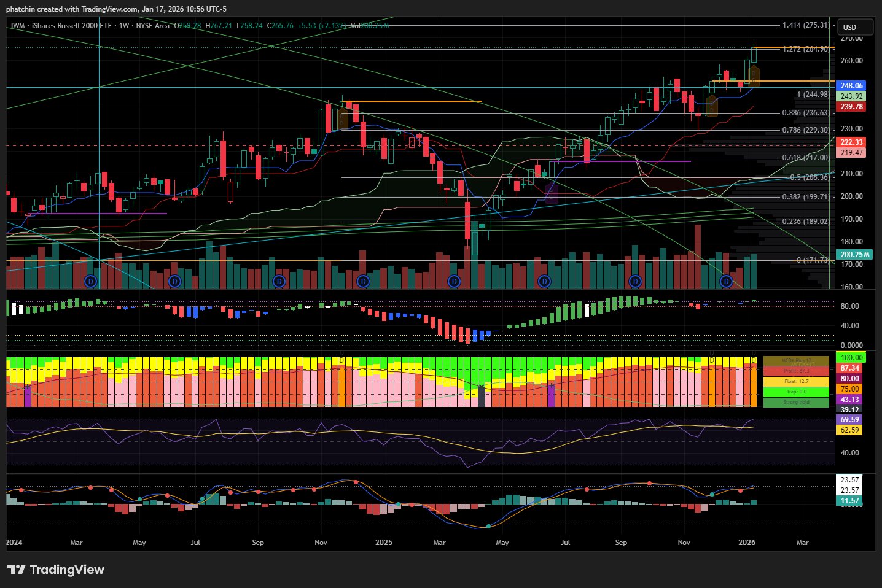Click the 0.5 (208.36) Fibonacci level label
This screenshot has height=588, width=882.
click(x=810, y=177)
